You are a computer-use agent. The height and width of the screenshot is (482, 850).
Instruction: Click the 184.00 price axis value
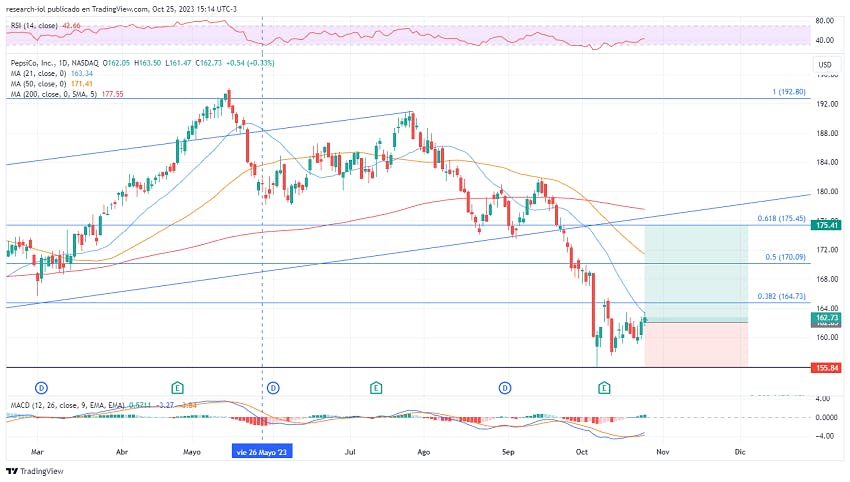(827, 162)
